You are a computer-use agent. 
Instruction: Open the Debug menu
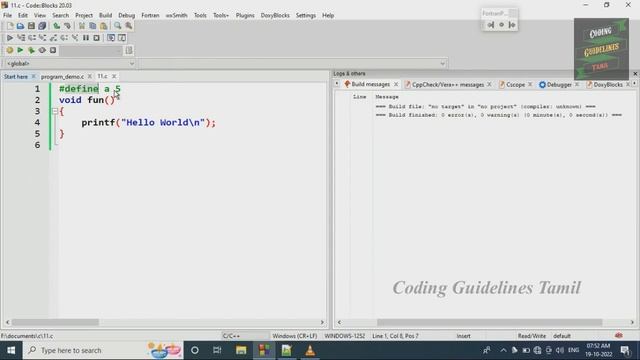point(127,15)
